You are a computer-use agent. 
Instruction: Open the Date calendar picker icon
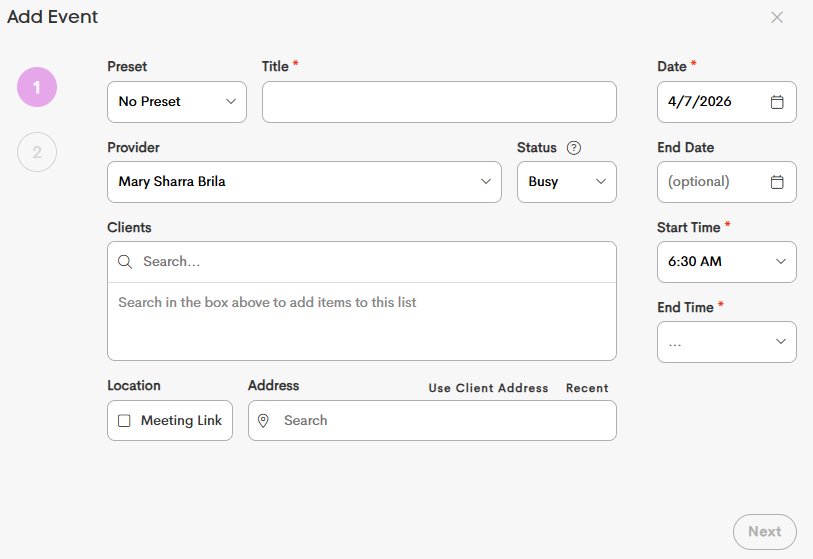777,102
